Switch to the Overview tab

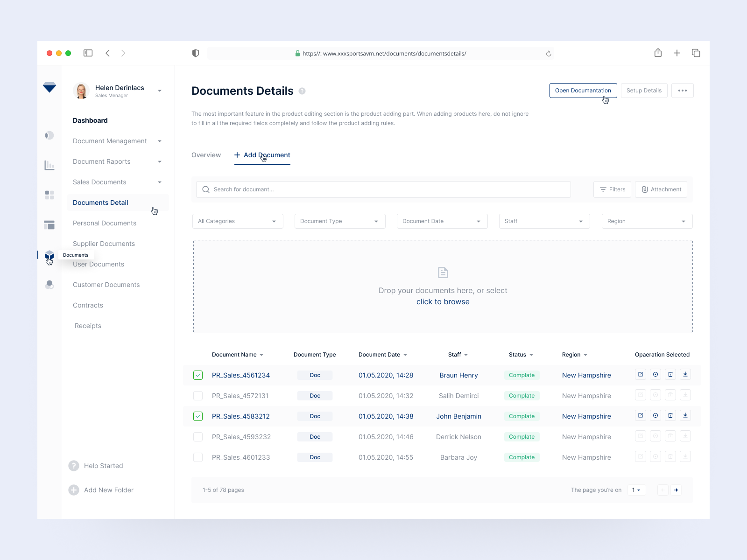[x=206, y=155]
